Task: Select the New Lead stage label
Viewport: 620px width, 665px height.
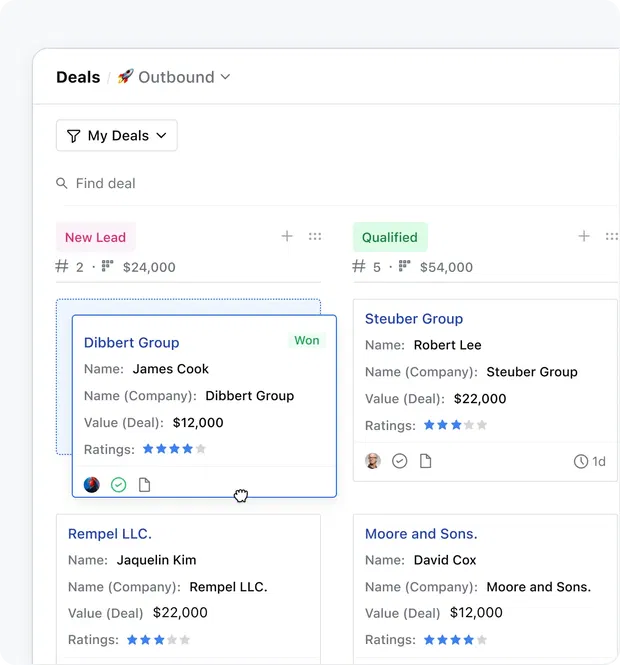Action: pyautogui.click(x=95, y=237)
